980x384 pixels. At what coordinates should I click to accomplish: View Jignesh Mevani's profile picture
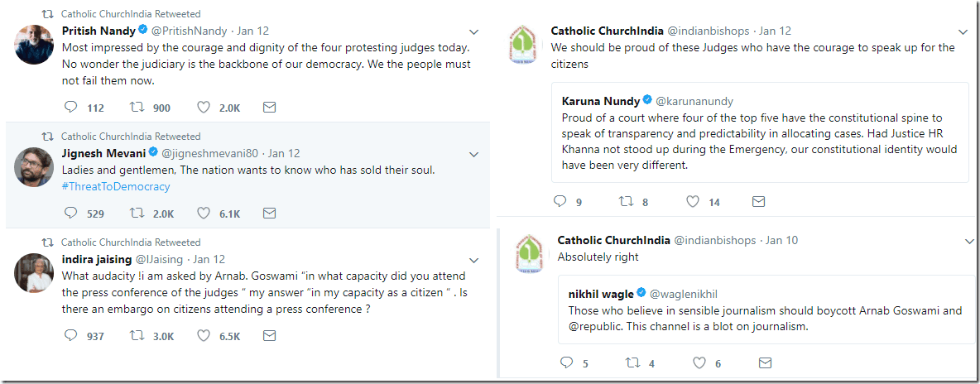point(35,166)
